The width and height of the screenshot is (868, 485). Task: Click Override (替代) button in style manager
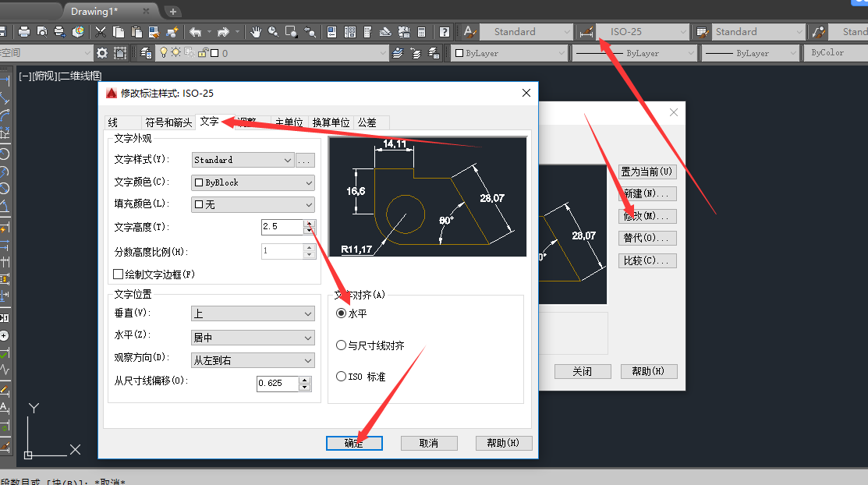(x=647, y=238)
